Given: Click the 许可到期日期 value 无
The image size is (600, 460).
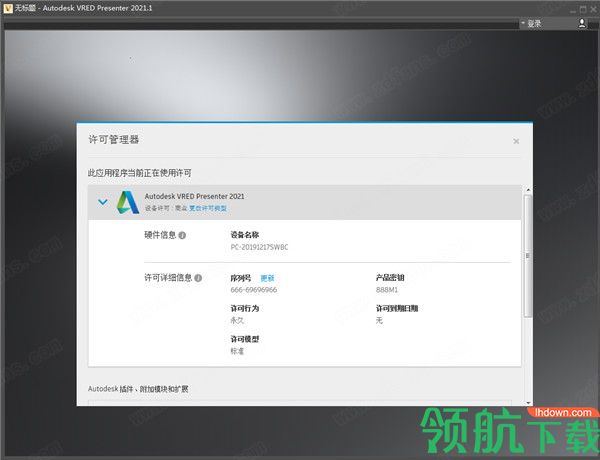Looking at the screenshot, I should tap(379, 320).
